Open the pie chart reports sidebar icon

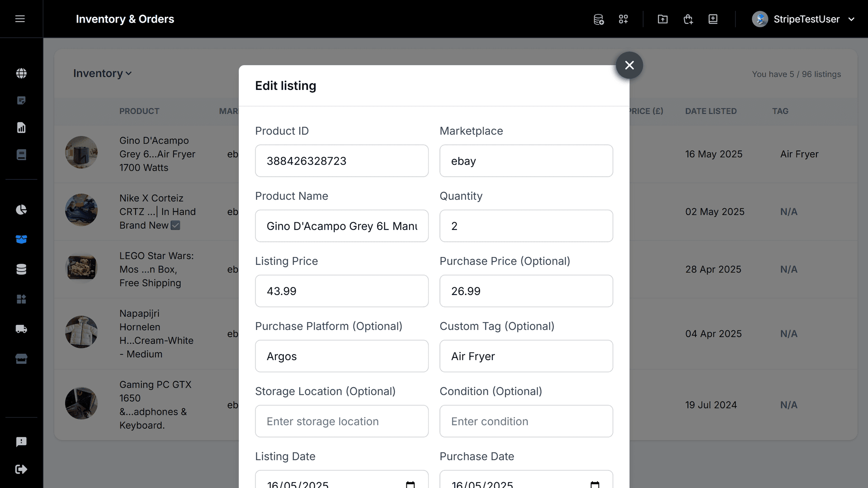pyautogui.click(x=21, y=210)
